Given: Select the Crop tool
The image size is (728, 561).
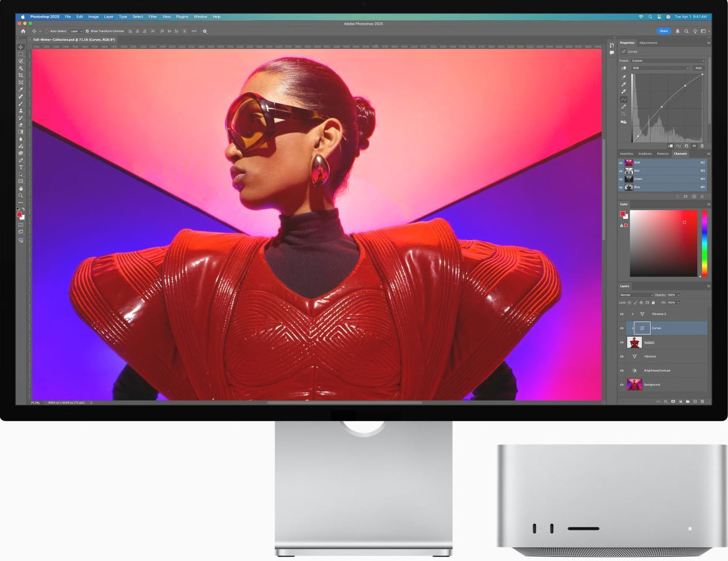Looking at the screenshot, I should (21, 75).
